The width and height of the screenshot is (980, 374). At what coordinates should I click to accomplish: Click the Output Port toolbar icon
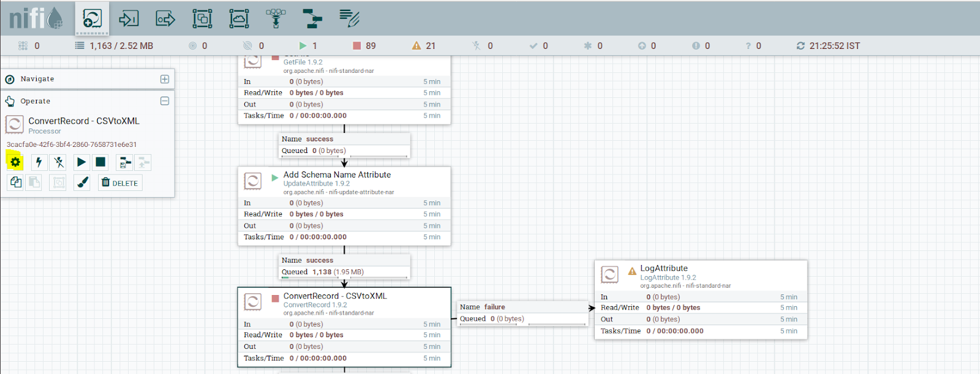point(165,18)
